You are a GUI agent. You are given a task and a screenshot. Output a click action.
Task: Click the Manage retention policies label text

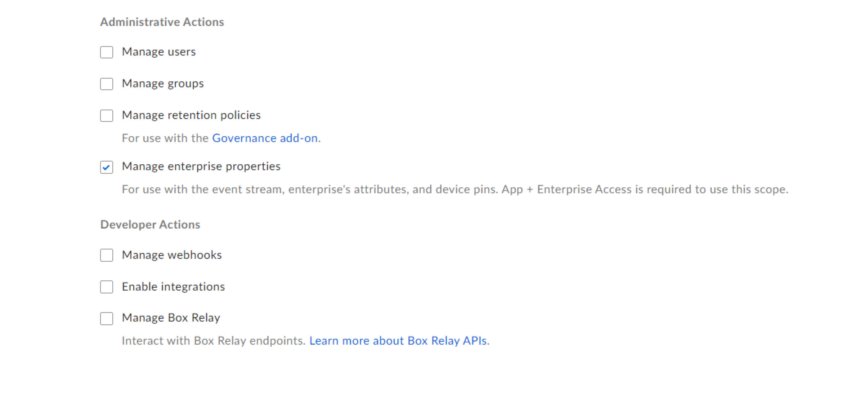pyautogui.click(x=191, y=115)
